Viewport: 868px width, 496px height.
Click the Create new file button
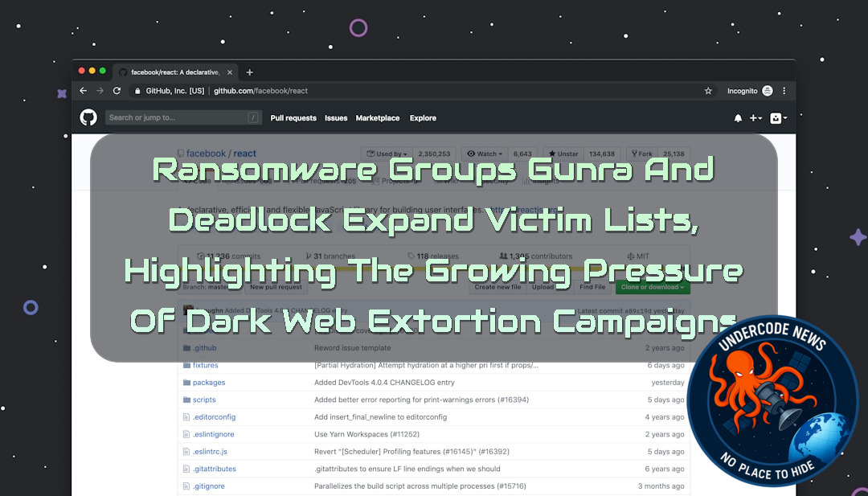(x=497, y=287)
